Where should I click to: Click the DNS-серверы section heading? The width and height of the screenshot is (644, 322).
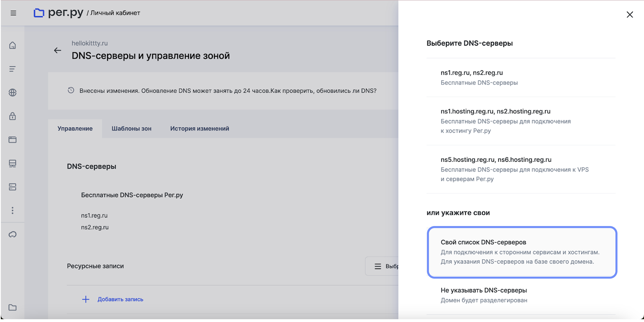tap(91, 166)
